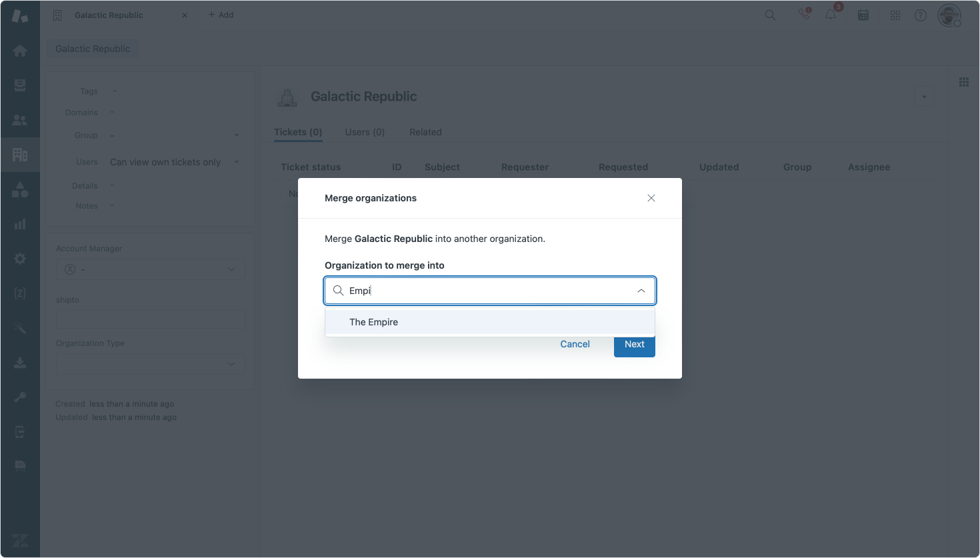Click Galactic Republic breadcrumb button
Screen dimensions: 980x558
click(93, 49)
